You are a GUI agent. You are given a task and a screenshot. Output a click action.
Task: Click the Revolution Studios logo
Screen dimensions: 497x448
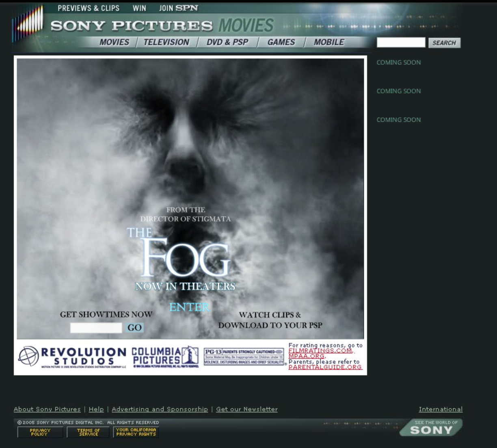(72, 357)
